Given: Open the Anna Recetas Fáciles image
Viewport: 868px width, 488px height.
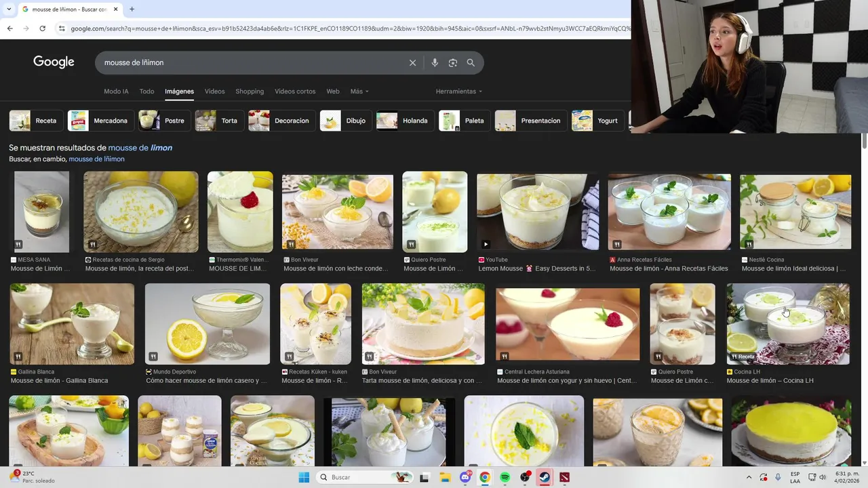Looking at the screenshot, I should click(669, 211).
